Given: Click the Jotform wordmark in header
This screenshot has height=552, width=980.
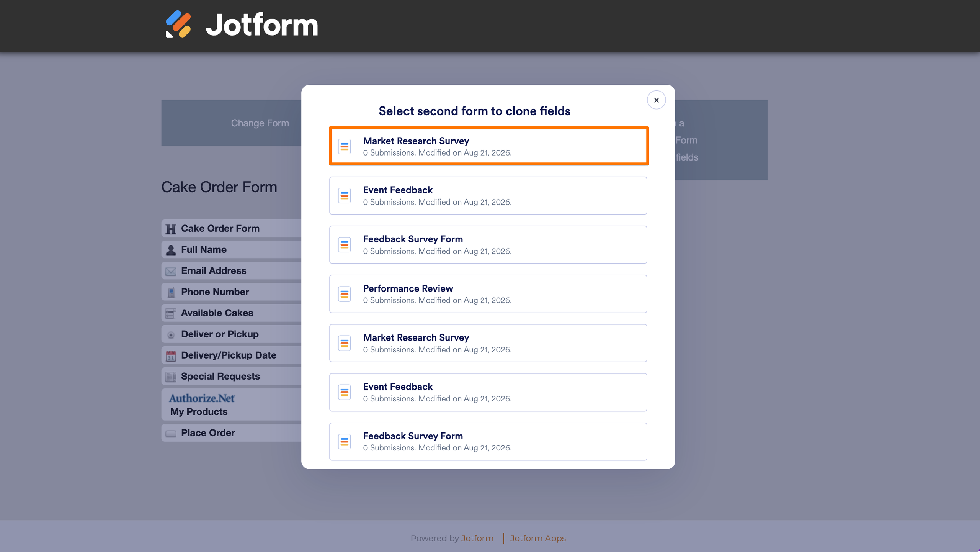Looking at the screenshot, I should (262, 25).
